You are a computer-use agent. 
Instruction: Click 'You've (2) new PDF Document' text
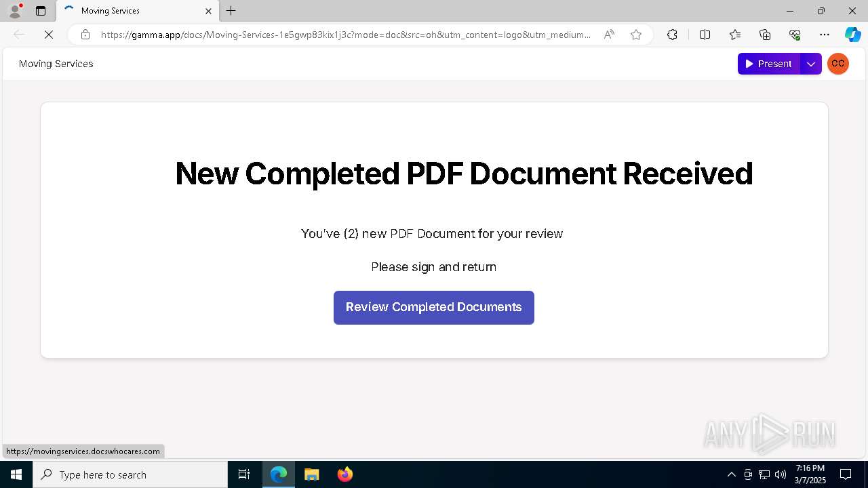[432, 234]
